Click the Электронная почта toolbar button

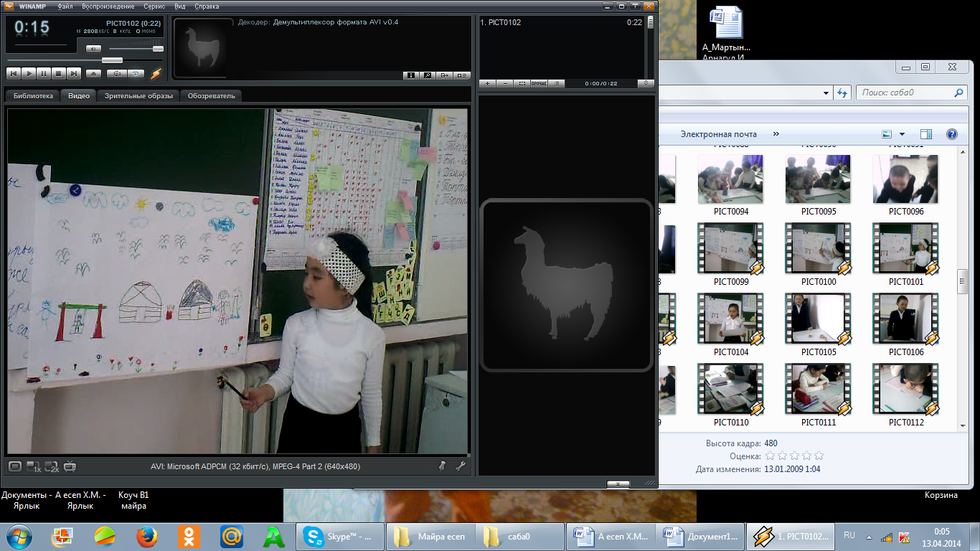[719, 134]
